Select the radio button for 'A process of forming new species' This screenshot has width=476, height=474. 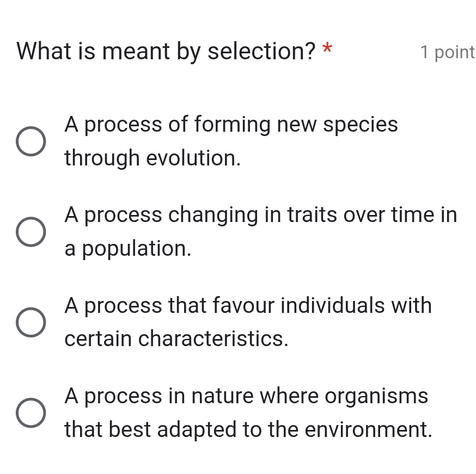[30, 141]
